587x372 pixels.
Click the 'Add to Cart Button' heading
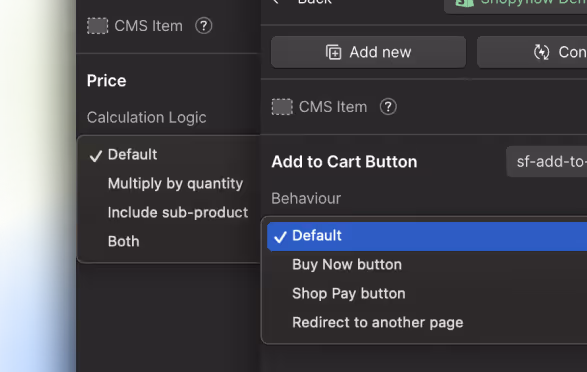(344, 162)
